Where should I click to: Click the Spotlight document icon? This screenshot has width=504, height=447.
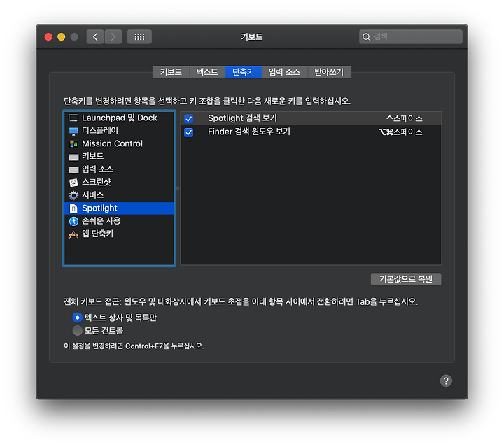[73, 208]
